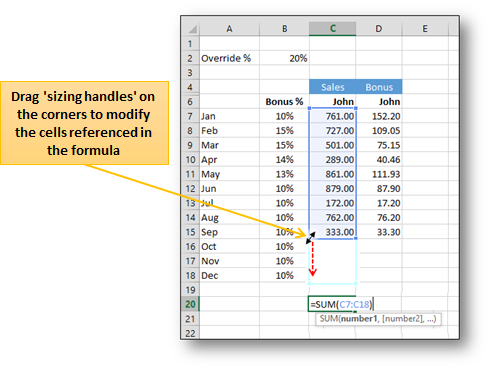Screen dimensions: 490x370
Task: Click '[number2]' in the SUM tooltip
Action: (x=402, y=319)
